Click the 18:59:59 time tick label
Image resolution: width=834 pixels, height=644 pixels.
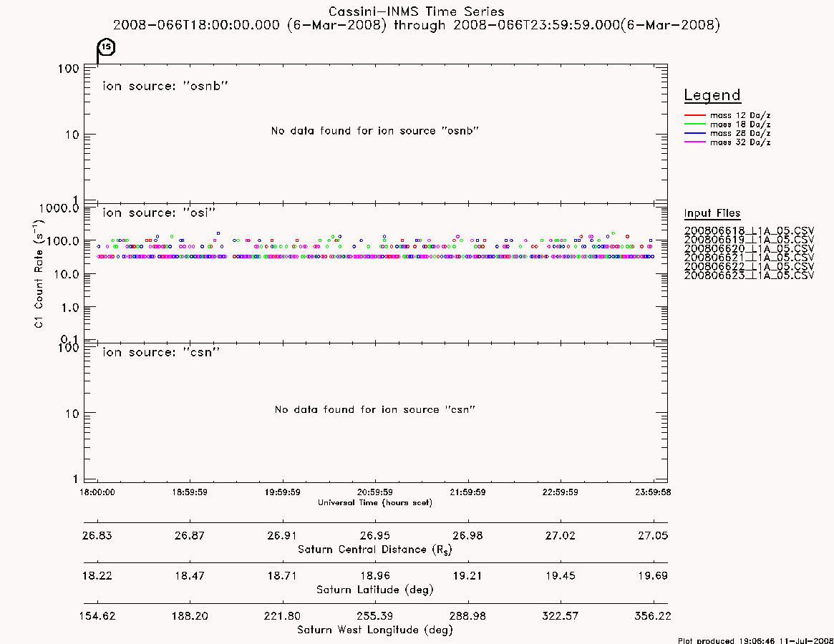(x=190, y=492)
